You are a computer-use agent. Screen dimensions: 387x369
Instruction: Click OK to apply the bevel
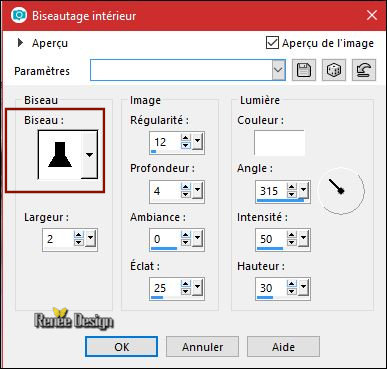[121, 347]
